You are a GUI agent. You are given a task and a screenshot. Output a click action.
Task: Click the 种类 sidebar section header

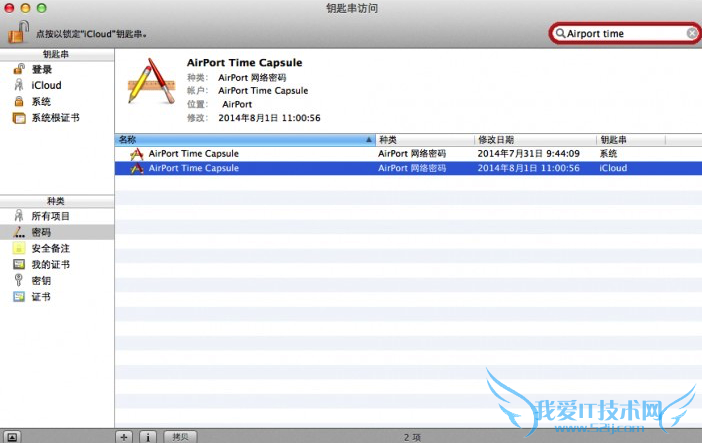pyautogui.click(x=57, y=201)
